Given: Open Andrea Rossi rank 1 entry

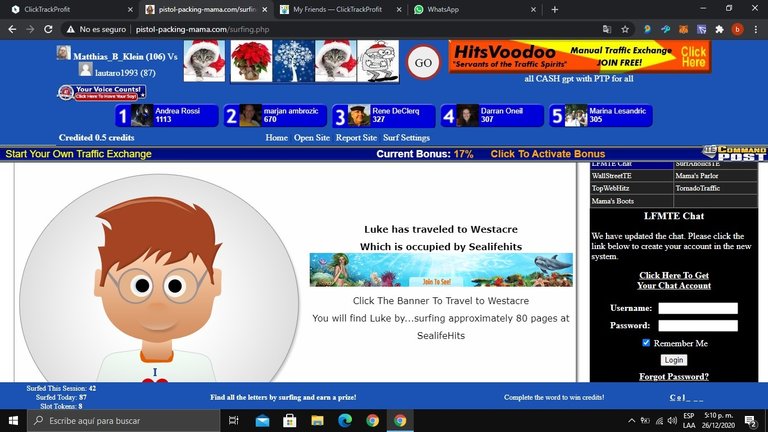Looking at the screenshot, I should coord(167,116).
